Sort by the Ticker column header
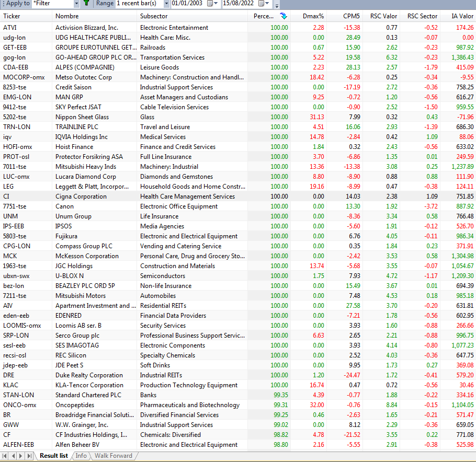 (x=26, y=16)
